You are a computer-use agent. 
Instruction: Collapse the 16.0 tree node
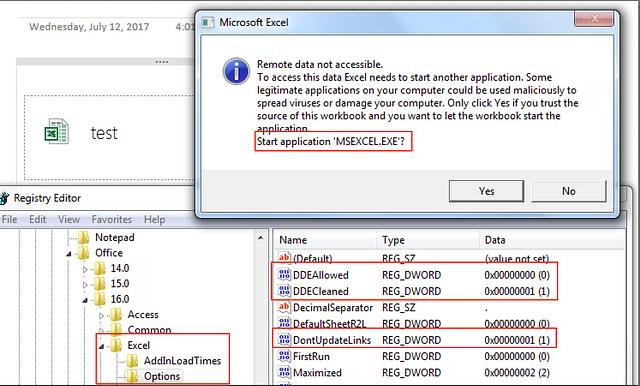85,300
